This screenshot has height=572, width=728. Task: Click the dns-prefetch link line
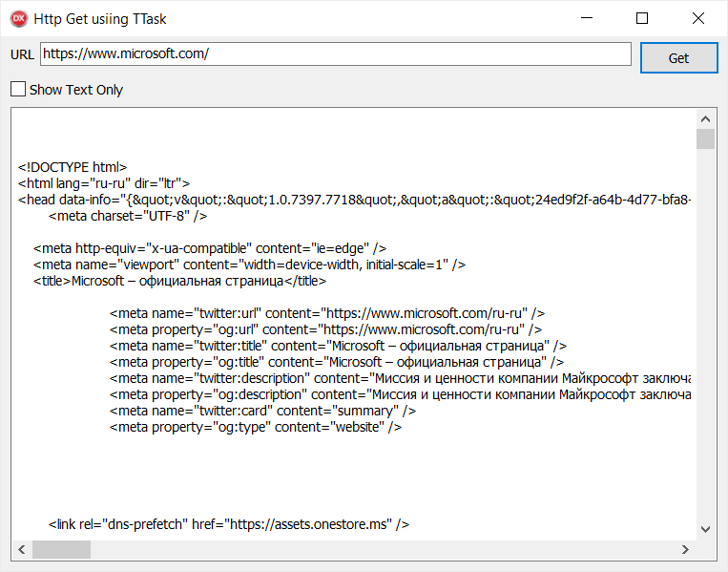click(x=229, y=524)
